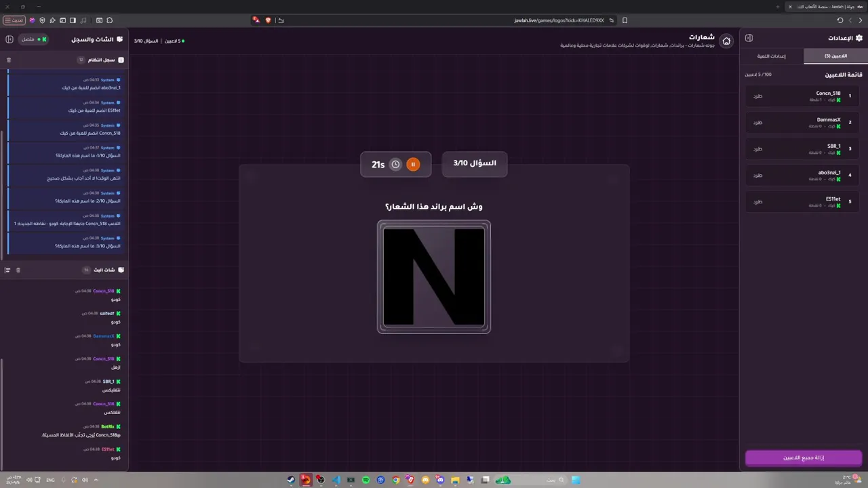Viewport: 868px width, 488px height.
Task: Go back in the browser
Action: coord(861,20)
